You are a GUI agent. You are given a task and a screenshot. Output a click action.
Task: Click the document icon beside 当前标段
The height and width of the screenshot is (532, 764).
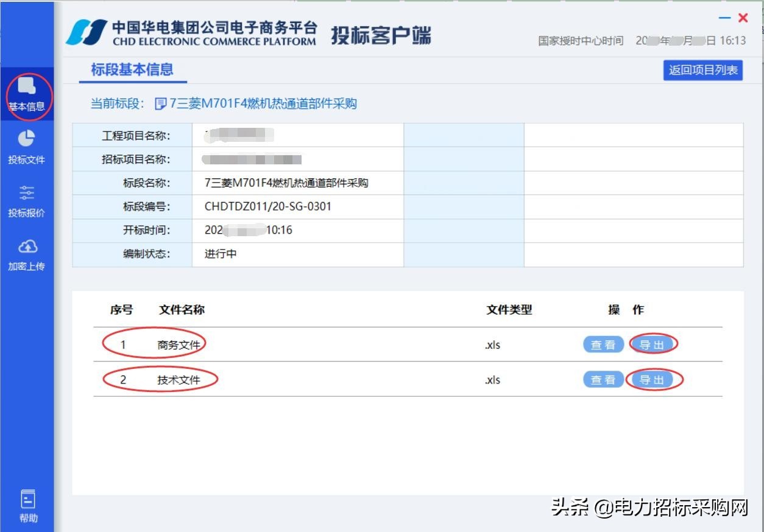158,104
